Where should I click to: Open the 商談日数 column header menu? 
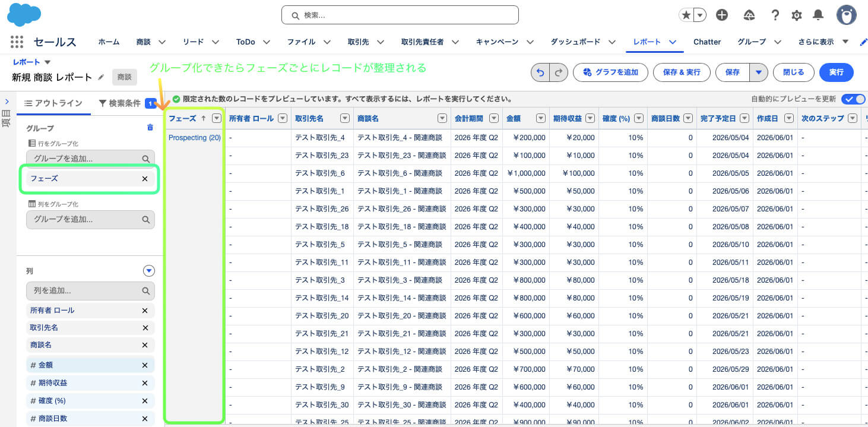[x=688, y=118]
